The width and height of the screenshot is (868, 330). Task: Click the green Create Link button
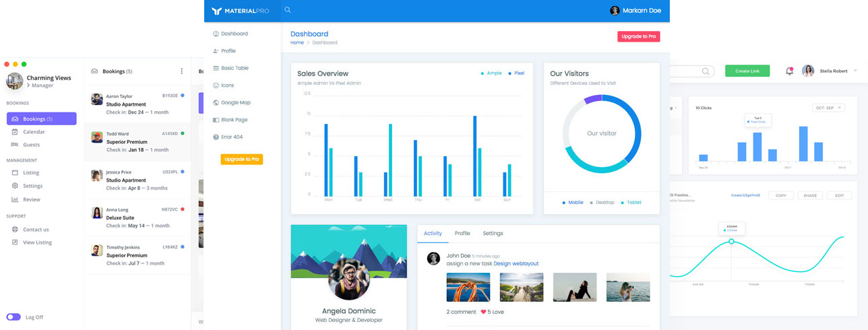click(x=747, y=71)
